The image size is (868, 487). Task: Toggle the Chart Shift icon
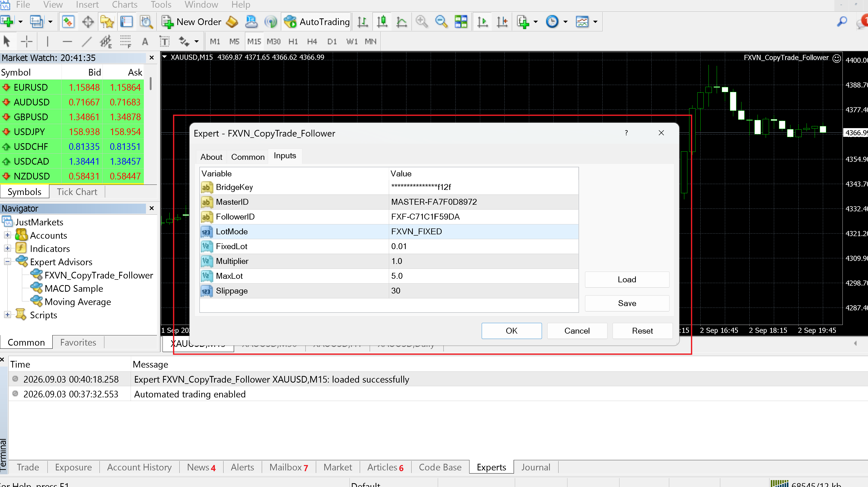point(502,22)
